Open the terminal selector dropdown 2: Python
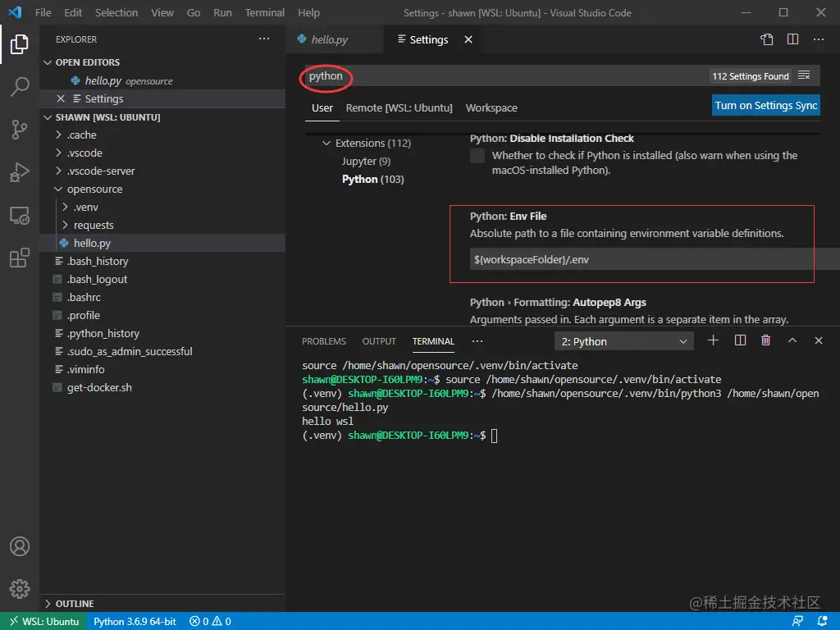Viewport: 840px width, 630px height. tap(624, 341)
